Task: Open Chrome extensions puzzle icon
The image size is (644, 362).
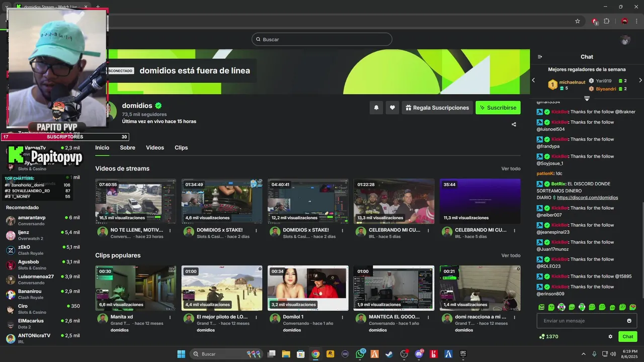Action: [607, 21]
